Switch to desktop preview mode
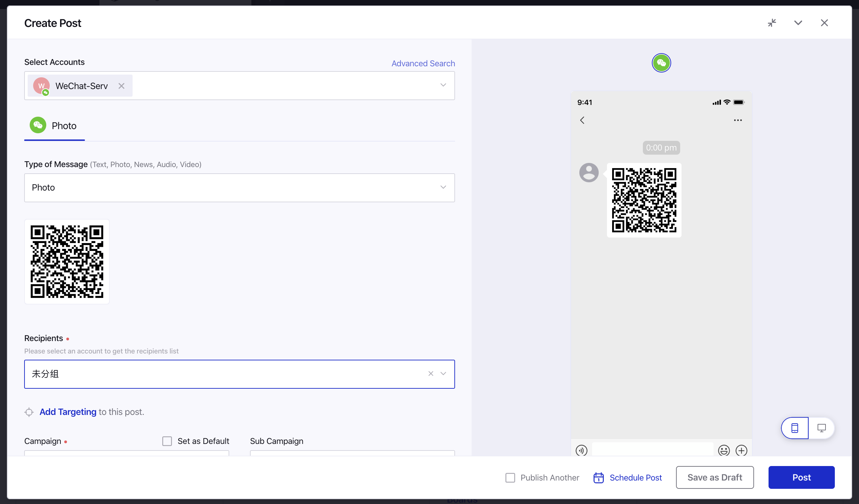 click(x=821, y=428)
